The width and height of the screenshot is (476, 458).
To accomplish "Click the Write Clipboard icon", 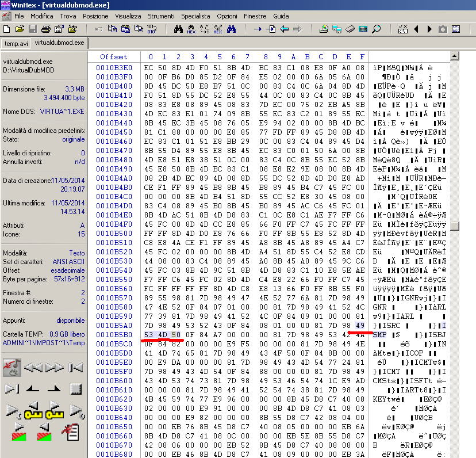I will click(x=139, y=29).
